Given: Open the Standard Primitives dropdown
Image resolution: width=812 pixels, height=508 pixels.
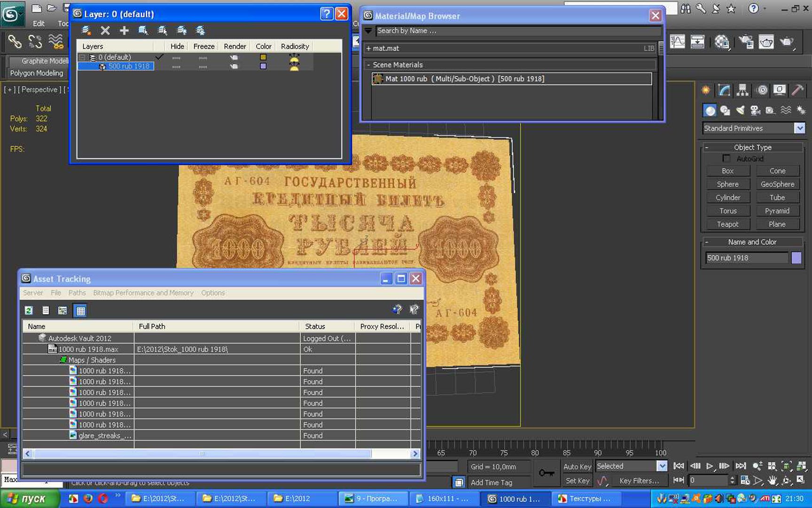Looking at the screenshot, I should pyautogui.click(x=799, y=128).
